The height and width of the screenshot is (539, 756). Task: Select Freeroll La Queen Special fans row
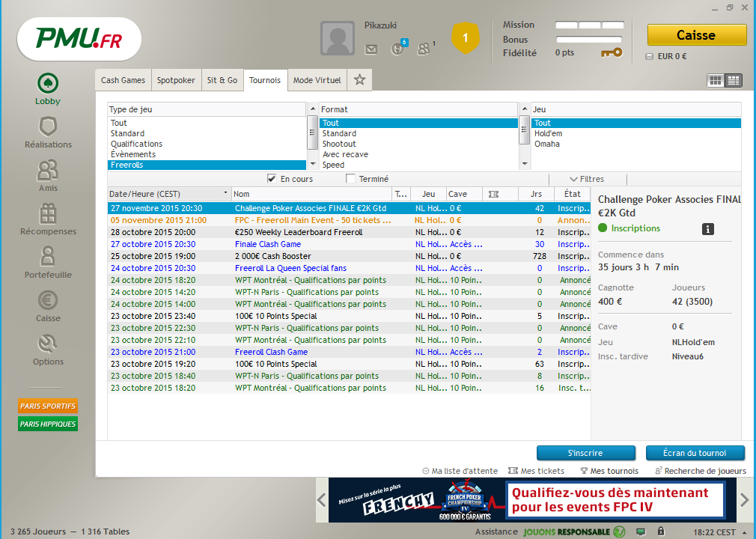(x=349, y=268)
